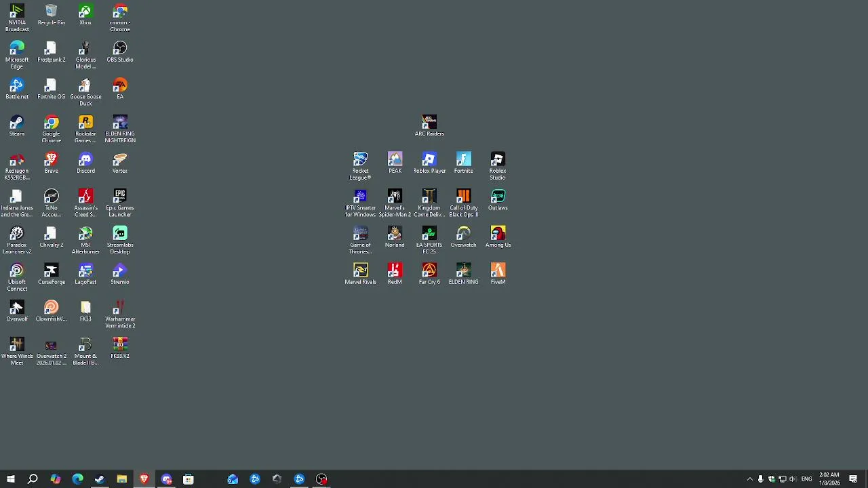Select the Frostpunk 2 desktop shortcut
The width and height of the screenshot is (868, 488).
[x=52, y=52]
